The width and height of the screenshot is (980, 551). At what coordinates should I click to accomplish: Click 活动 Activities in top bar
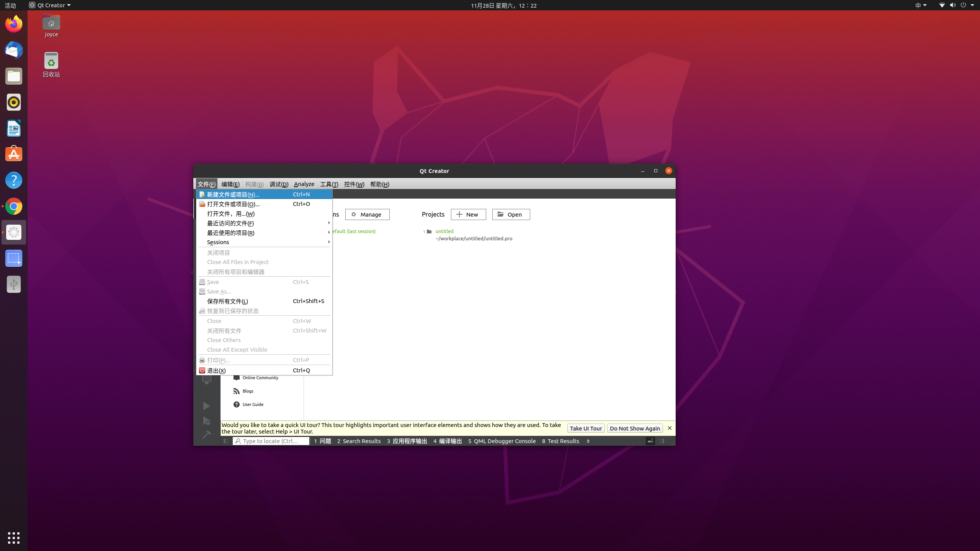pyautogui.click(x=10, y=5)
